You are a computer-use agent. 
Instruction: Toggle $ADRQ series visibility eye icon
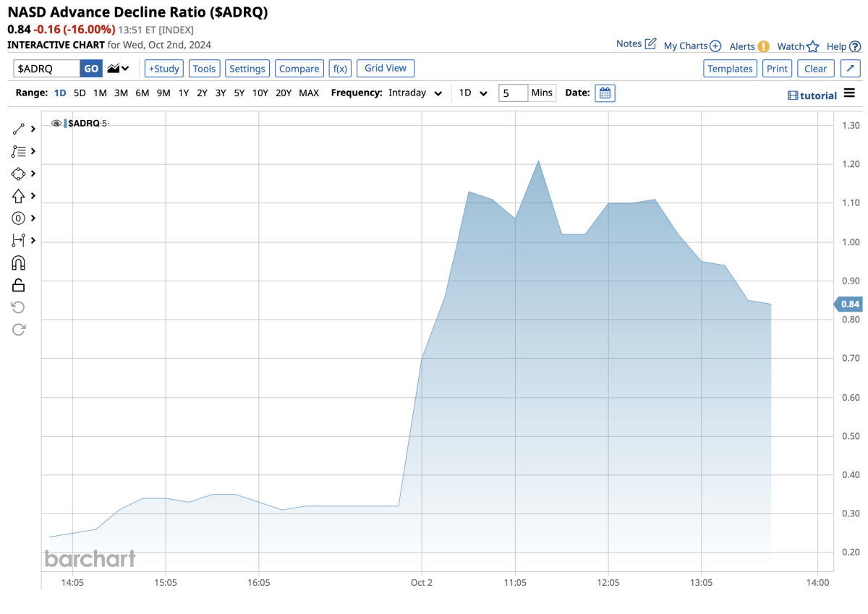point(56,124)
